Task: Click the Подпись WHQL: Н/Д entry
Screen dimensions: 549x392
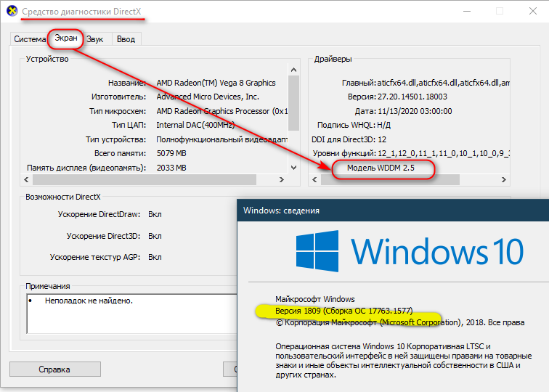Action: click(x=354, y=126)
